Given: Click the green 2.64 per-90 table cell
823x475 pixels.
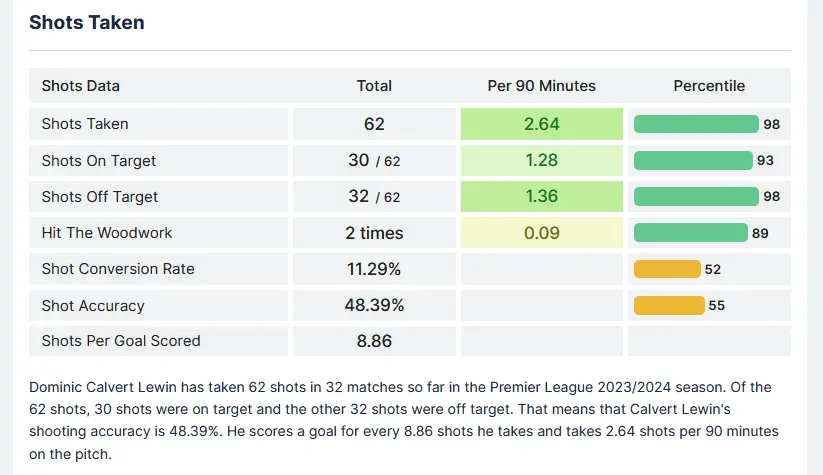Looking at the screenshot, I should tap(541, 124).
